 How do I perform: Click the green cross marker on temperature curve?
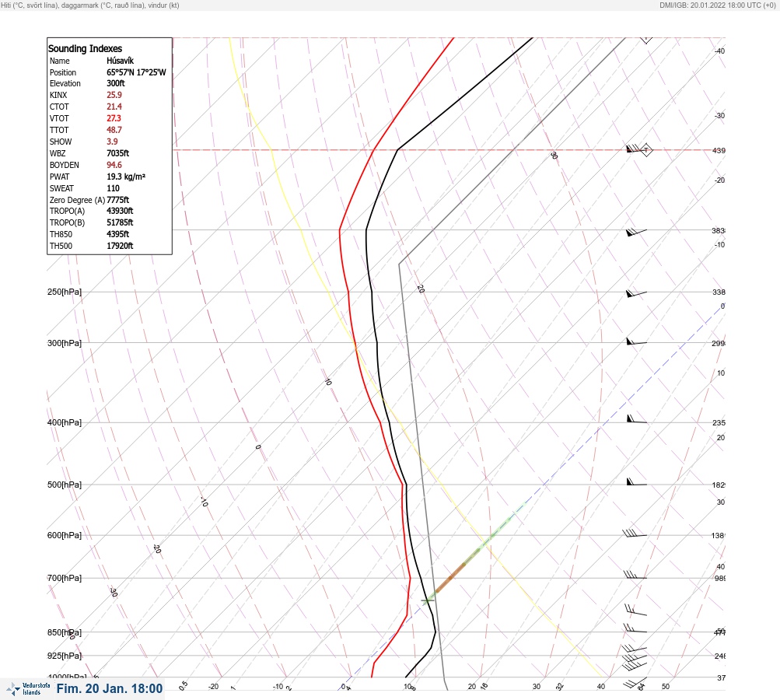(x=428, y=600)
